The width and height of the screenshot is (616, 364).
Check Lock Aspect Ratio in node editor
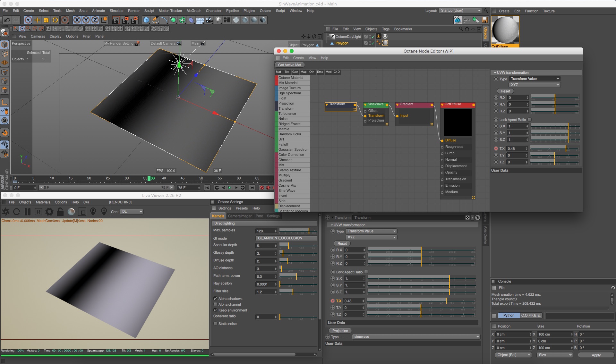[530, 120]
